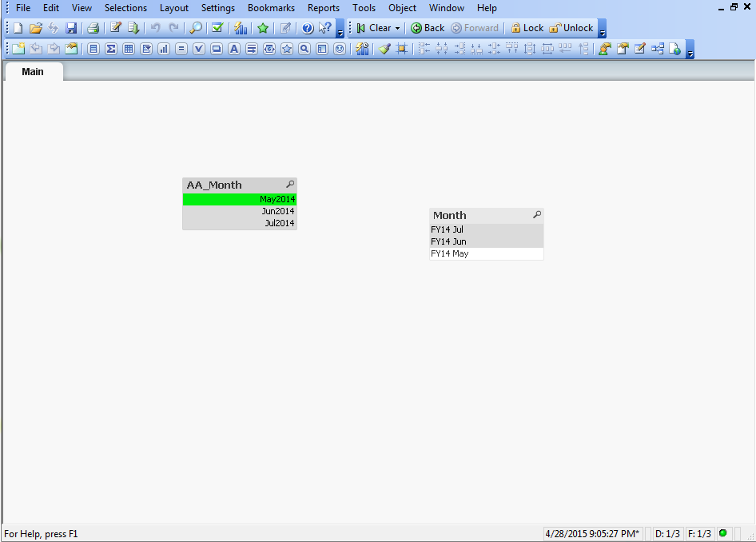756x542 pixels.
Task: Open the Selections menu
Action: (x=125, y=7)
